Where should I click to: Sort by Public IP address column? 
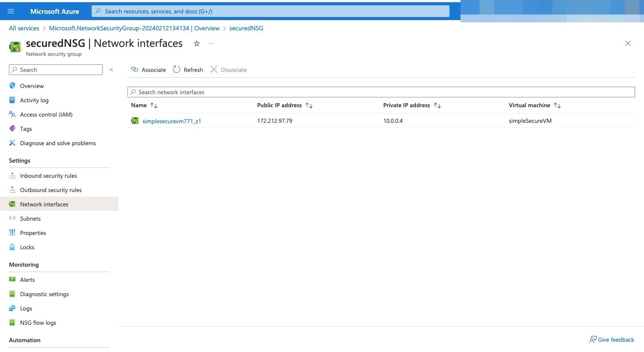coord(285,105)
